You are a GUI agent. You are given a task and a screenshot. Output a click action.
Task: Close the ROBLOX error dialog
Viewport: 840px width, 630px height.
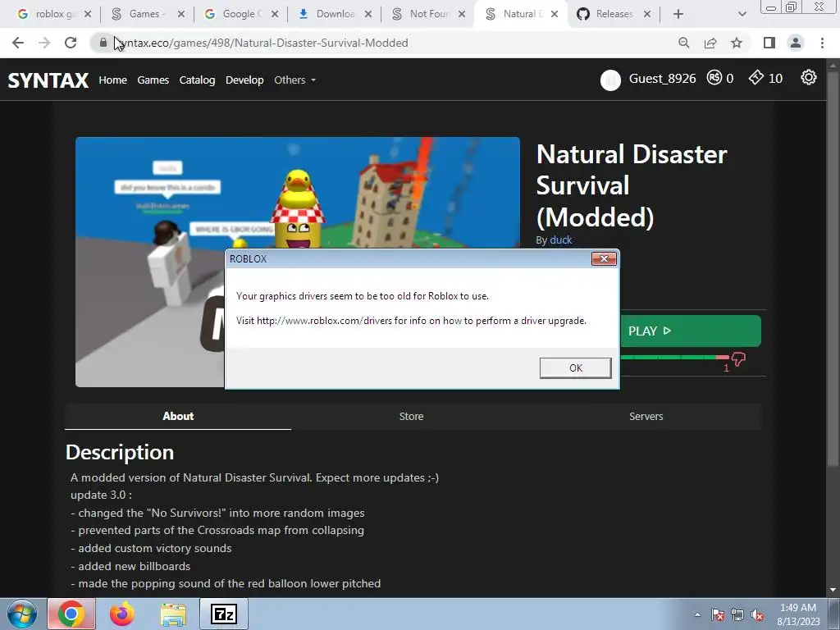coord(604,258)
